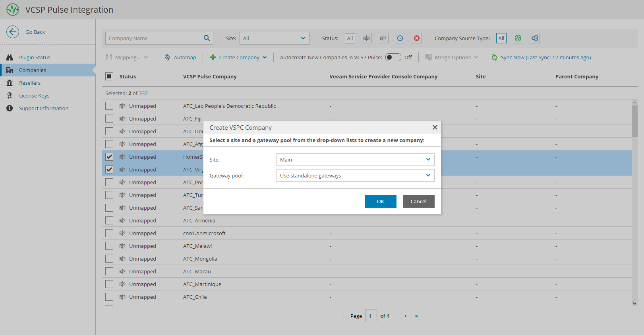The width and height of the screenshot is (644, 335).
Task: Close the Create VSPC Company dialog
Action: point(435,127)
